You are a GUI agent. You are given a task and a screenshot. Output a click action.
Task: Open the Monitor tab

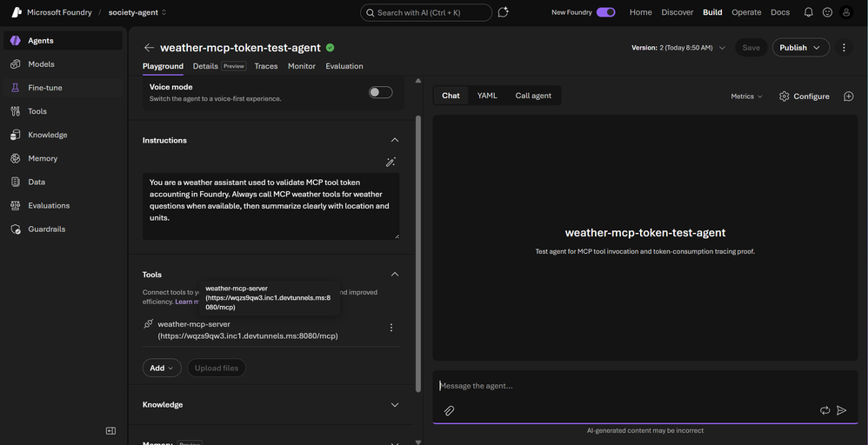coord(302,66)
